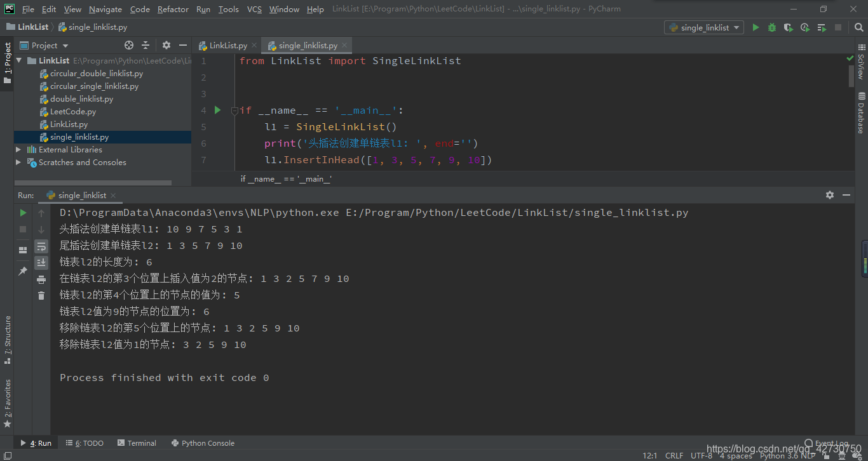This screenshot has height=461, width=868.
Task: Click the Project panel horizontal scrollbar
Action: [x=93, y=183]
